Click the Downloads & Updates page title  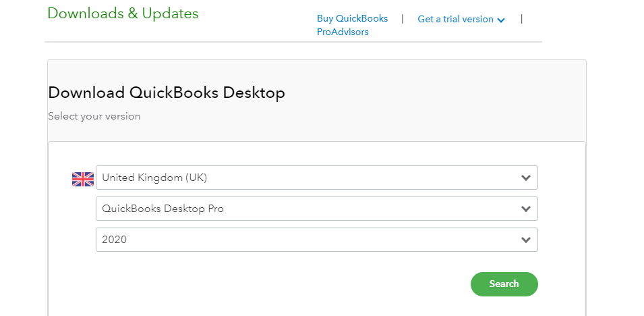pos(123,14)
